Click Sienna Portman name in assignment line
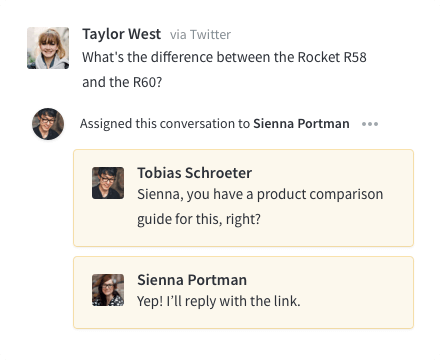 [301, 124]
